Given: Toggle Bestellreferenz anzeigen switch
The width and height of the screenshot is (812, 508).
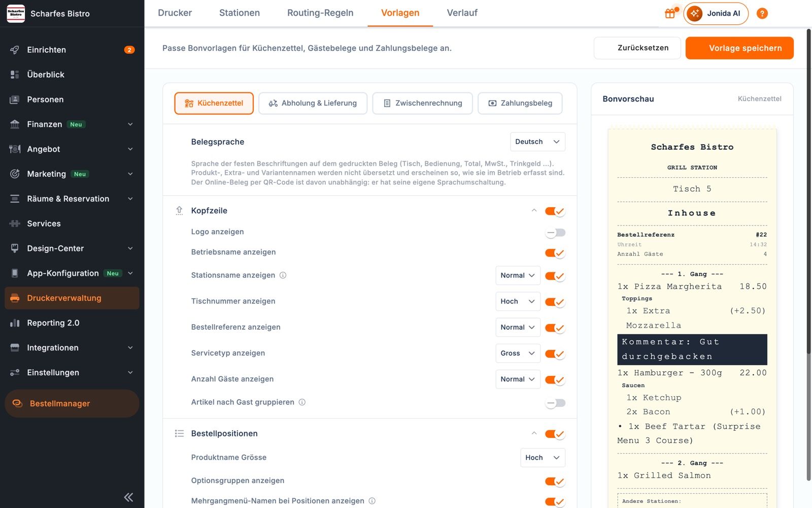Looking at the screenshot, I should tap(555, 328).
